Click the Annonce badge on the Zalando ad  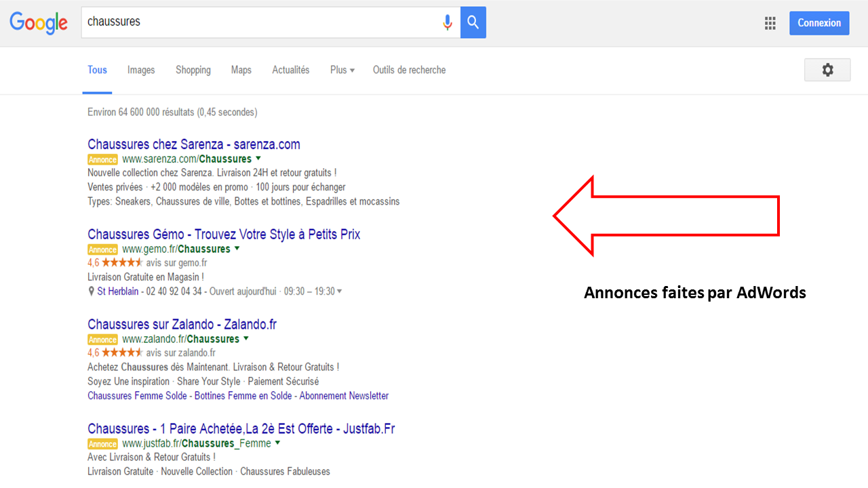pos(102,340)
